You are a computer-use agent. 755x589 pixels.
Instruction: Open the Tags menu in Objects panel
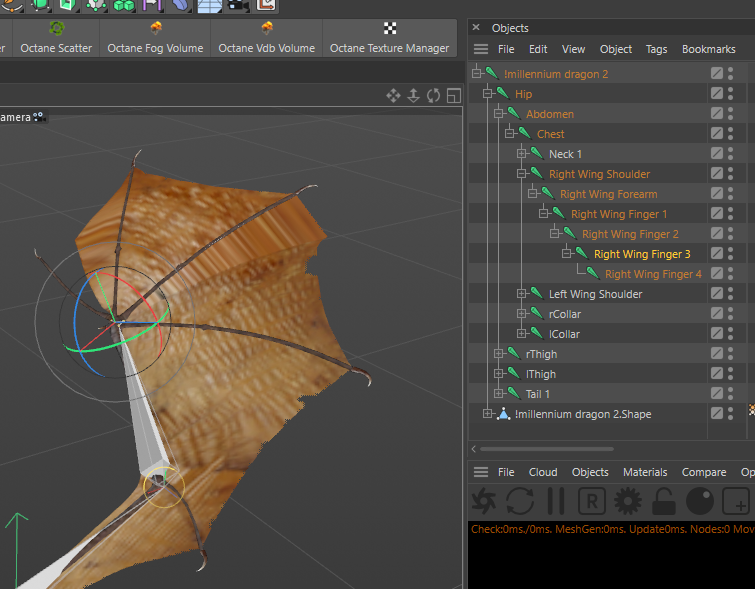pos(656,49)
